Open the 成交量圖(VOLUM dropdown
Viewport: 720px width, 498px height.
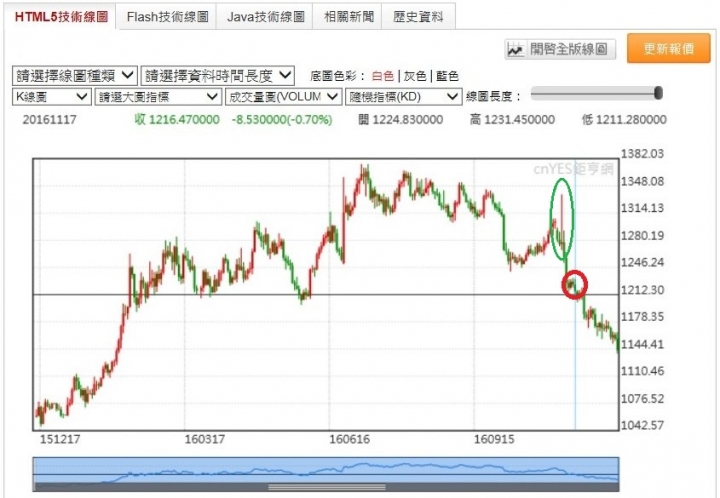pyautogui.click(x=283, y=97)
